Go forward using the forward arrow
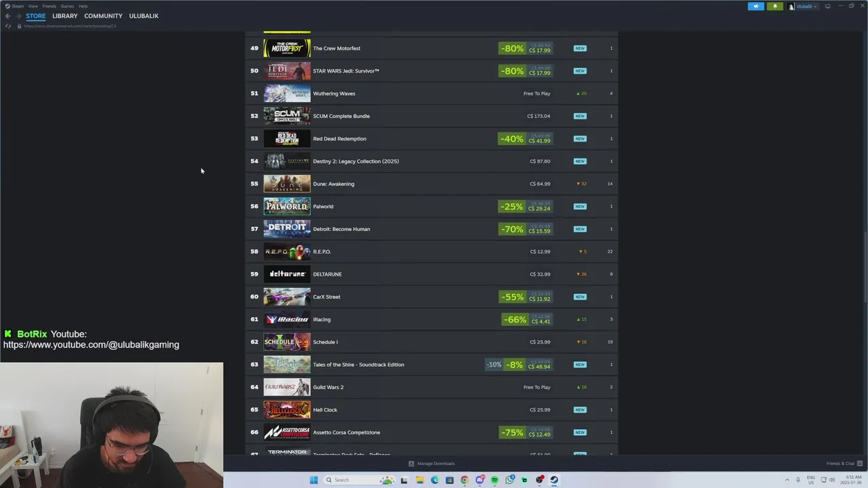The width and height of the screenshot is (868, 488). pyautogui.click(x=18, y=16)
